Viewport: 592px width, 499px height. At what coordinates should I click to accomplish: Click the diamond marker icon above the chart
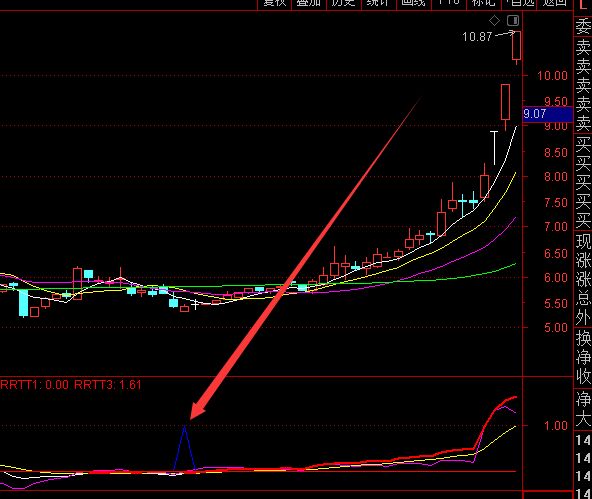click(494, 20)
